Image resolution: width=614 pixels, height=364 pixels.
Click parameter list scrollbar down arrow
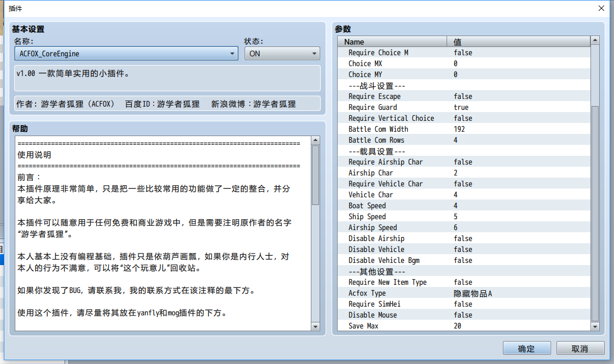tap(595, 326)
